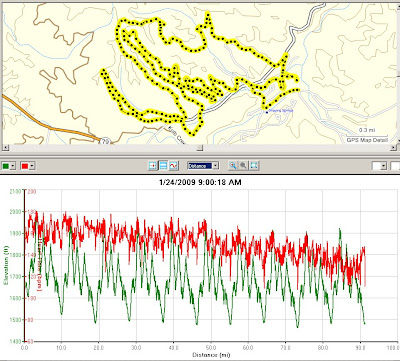Open the white box dropdown at right
This screenshot has height=361, width=400.
pos(379,166)
